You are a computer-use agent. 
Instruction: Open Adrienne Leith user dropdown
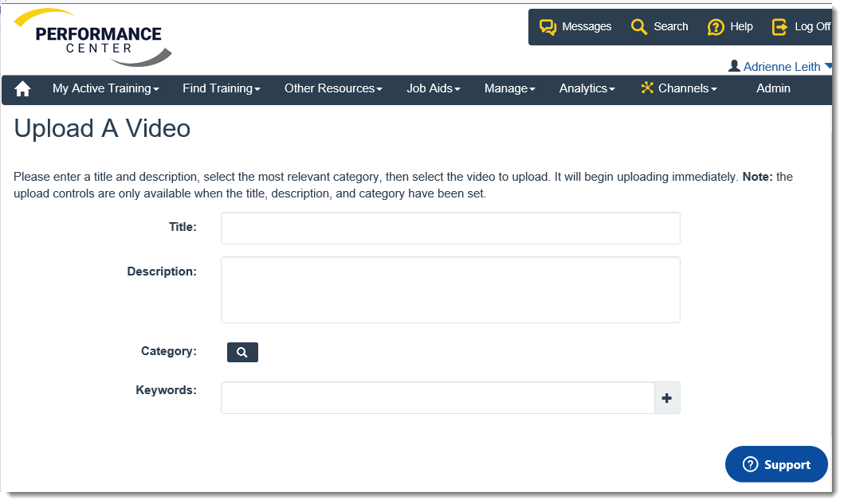click(780, 67)
